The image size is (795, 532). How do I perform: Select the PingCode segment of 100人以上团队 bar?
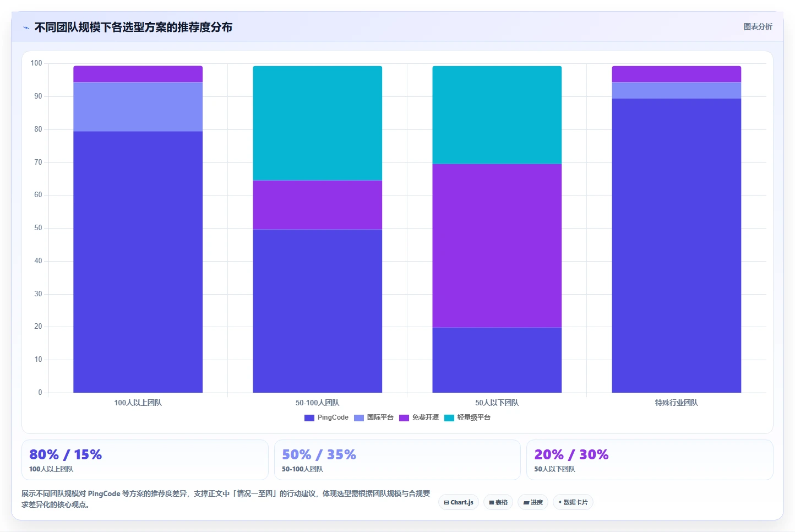(138, 262)
